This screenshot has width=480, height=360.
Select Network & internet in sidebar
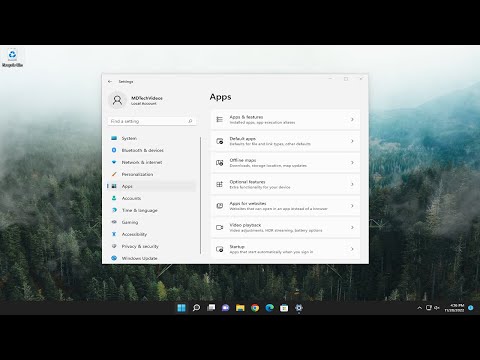pyautogui.click(x=152, y=162)
